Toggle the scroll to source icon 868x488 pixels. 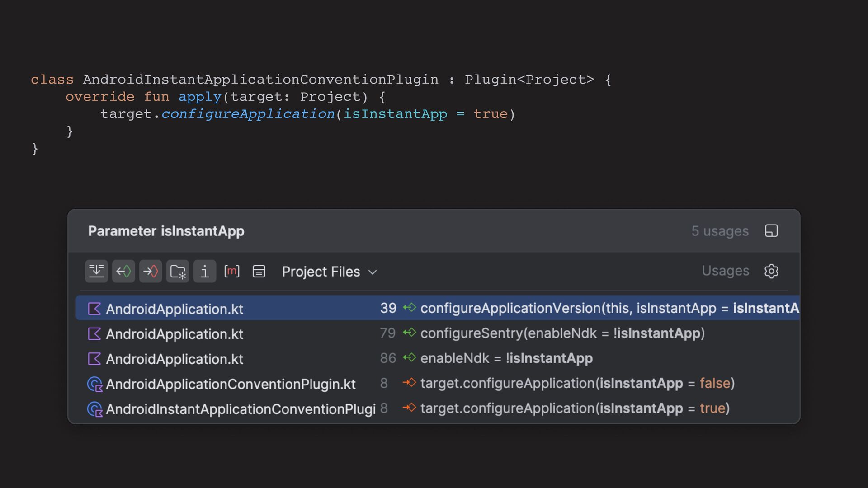tap(96, 271)
